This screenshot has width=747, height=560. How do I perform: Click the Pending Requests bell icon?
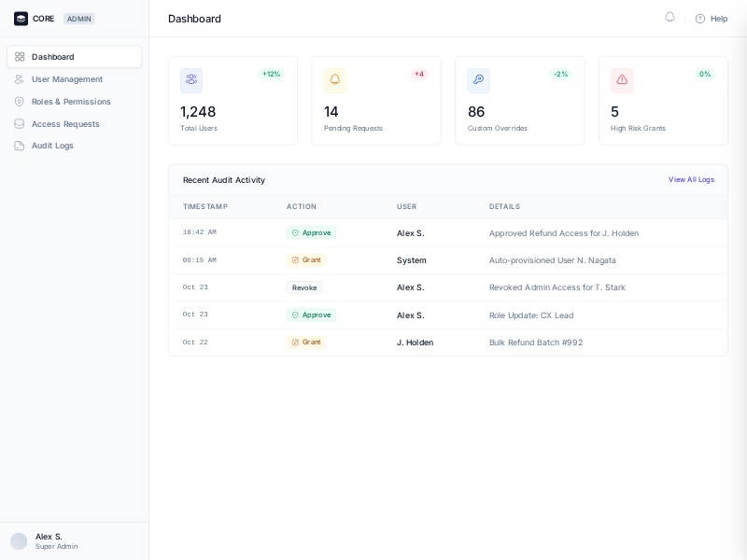[x=335, y=80]
